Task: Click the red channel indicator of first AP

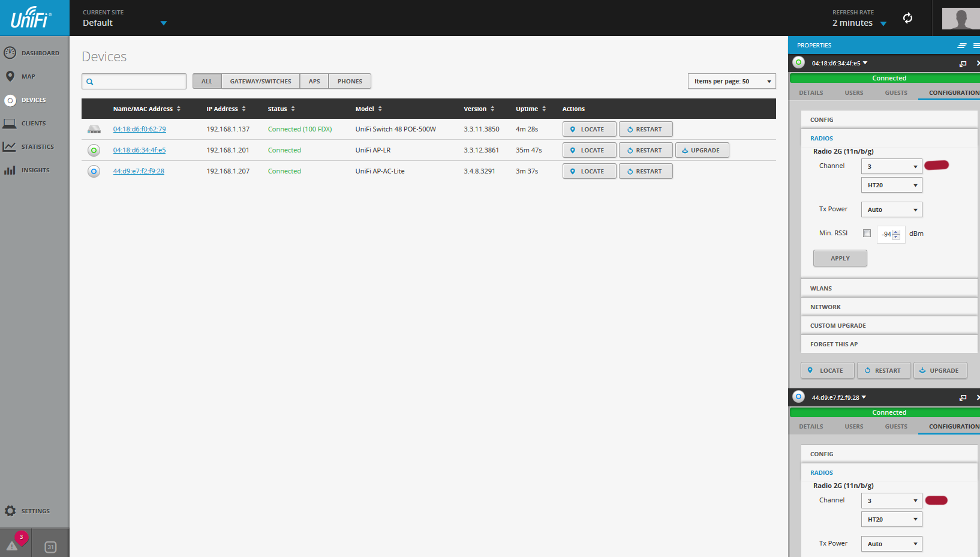Action: [936, 166]
